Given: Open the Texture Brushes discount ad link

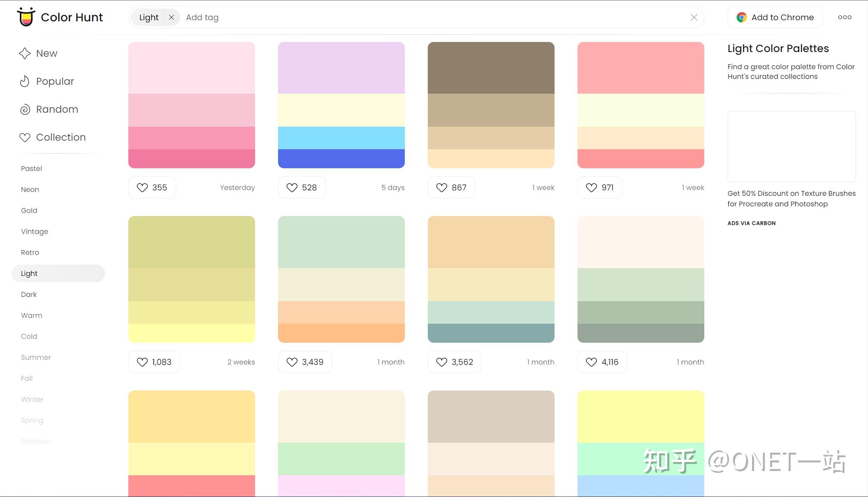Looking at the screenshot, I should point(791,198).
